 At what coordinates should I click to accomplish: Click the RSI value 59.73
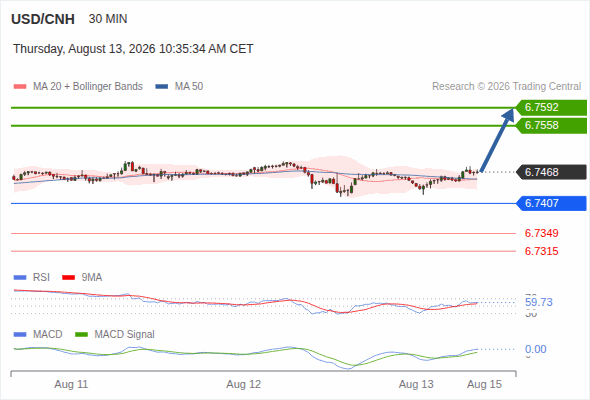539,302
